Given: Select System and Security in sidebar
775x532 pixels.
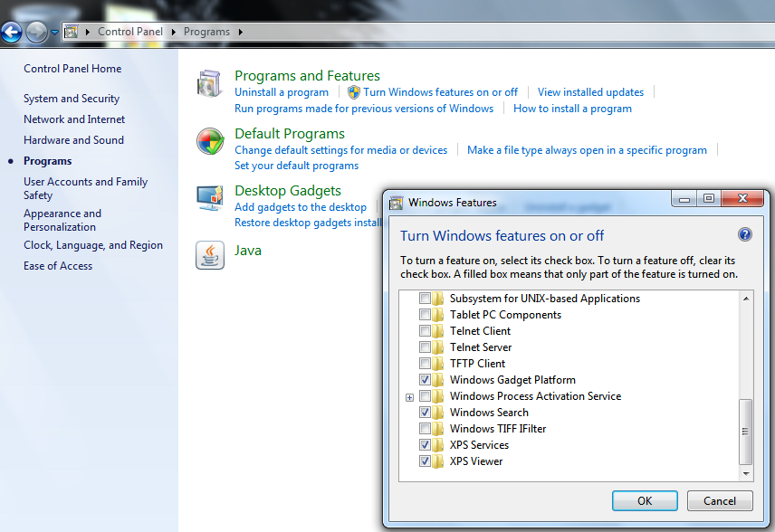Looking at the screenshot, I should click(x=72, y=99).
